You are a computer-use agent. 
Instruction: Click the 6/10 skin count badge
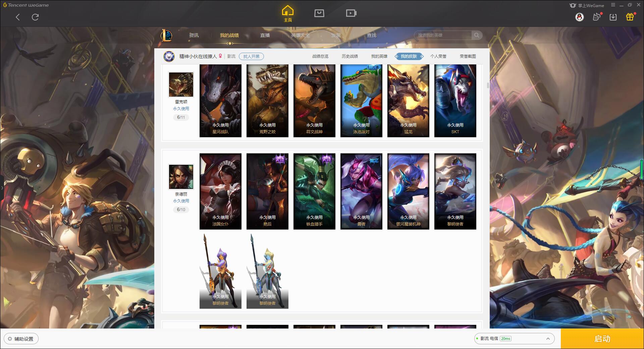coord(181,210)
